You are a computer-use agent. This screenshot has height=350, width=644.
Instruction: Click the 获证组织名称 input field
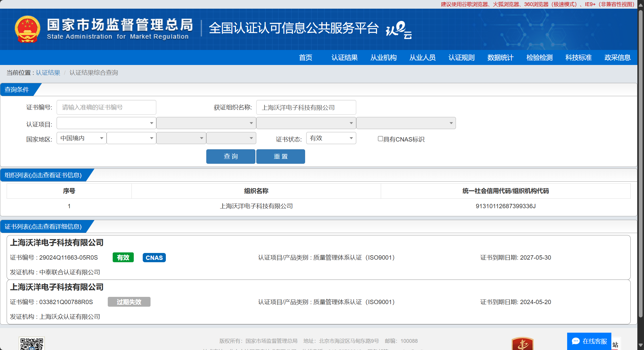click(x=306, y=107)
